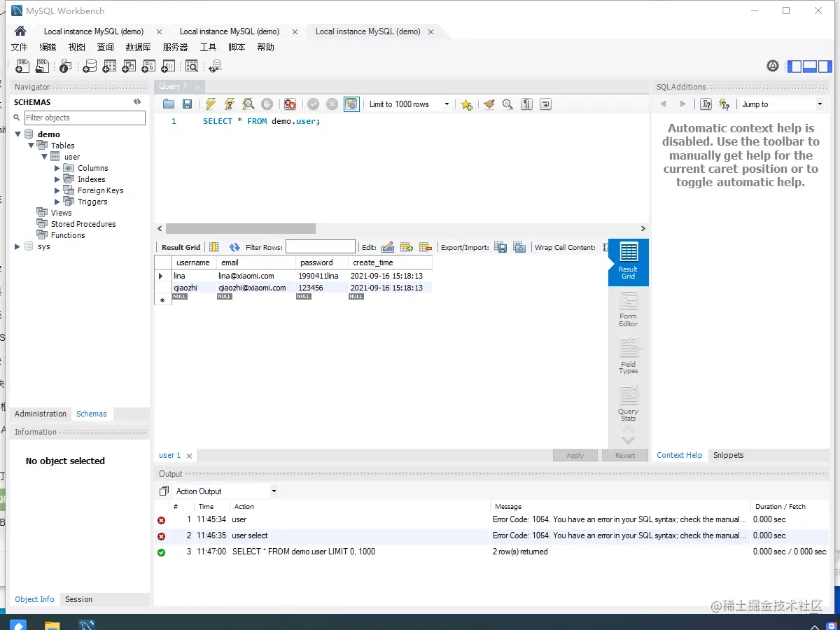Create a new function icon
This screenshot has width=840, height=630.
click(x=168, y=66)
